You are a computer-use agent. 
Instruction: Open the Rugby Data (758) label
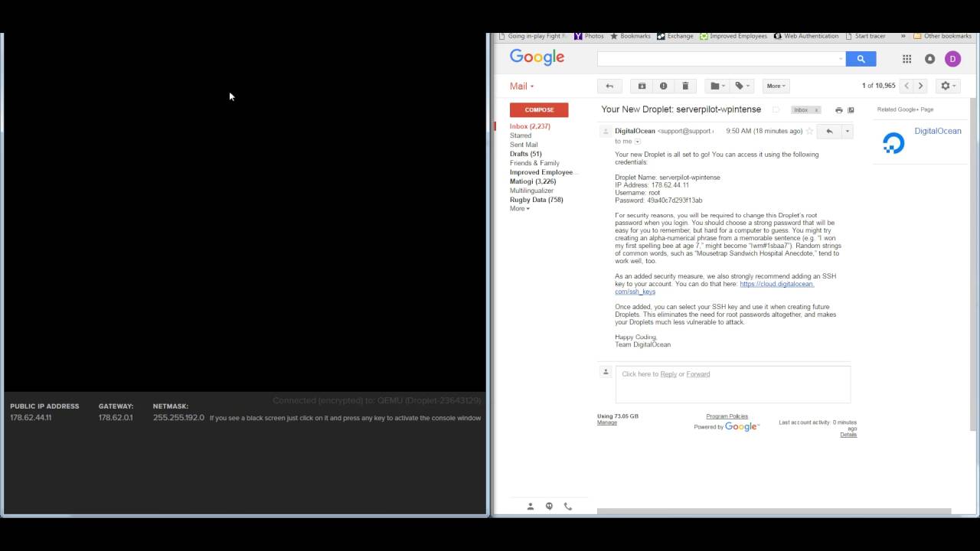(537, 200)
